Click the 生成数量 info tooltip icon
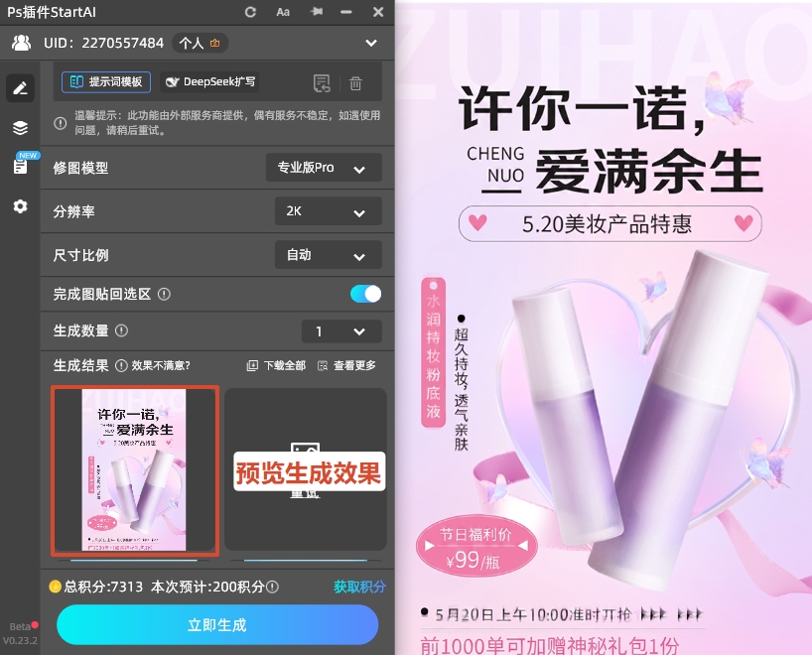The image size is (812, 655). pos(122,331)
